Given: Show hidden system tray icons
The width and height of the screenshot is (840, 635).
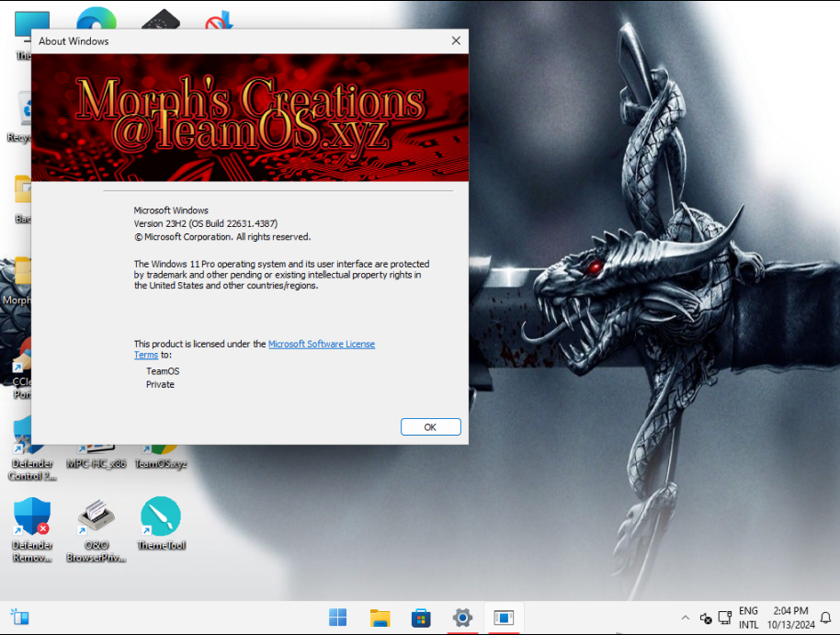Looking at the screenshot, I should 686,618.
